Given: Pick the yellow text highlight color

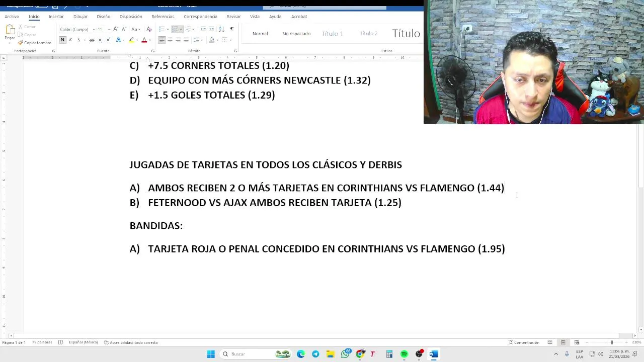Looking at the screenshot, I should tap(131, 40).
